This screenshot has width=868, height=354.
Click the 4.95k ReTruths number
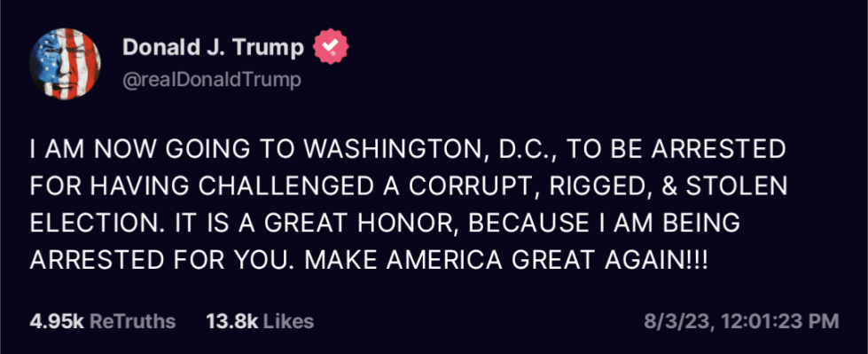(x=56, y=321)
